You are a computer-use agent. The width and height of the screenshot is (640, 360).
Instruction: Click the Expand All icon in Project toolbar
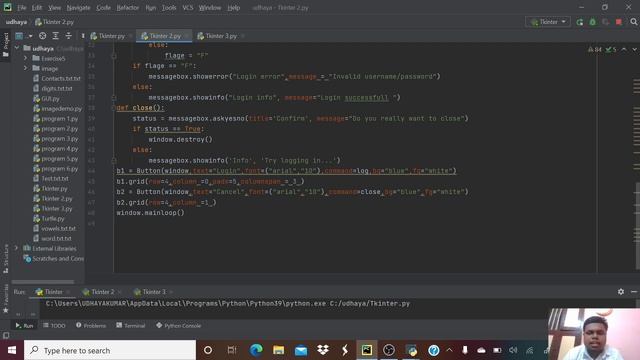pyautogui.click(x=56, y=36)
